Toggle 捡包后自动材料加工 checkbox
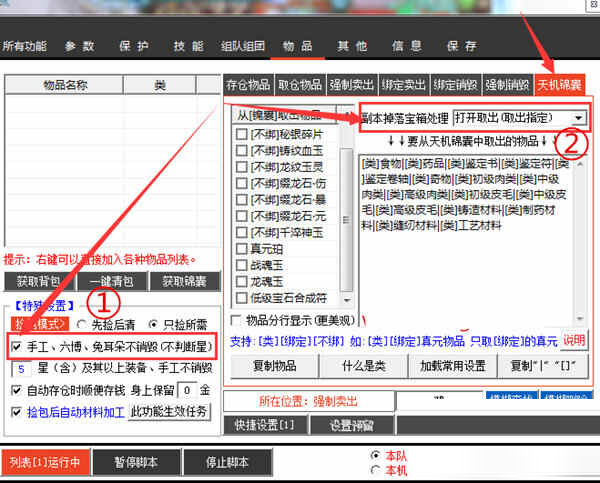600x483 pixels. [x=16, y=412]
